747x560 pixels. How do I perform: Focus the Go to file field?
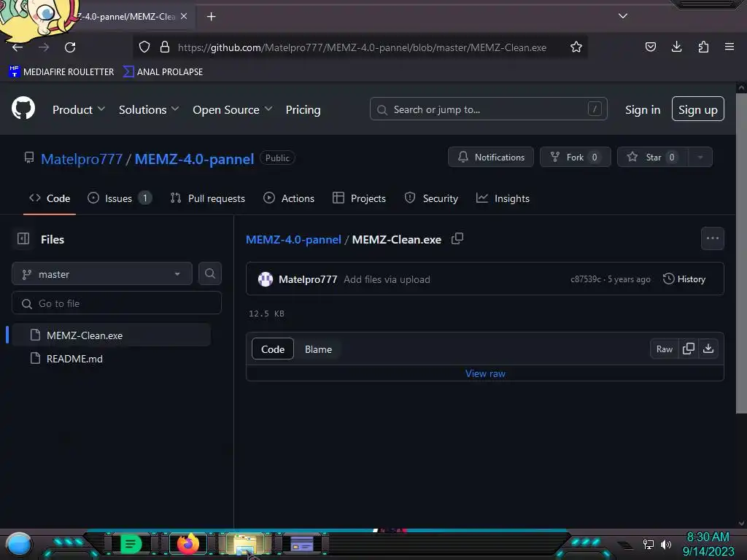coord(117,303)
